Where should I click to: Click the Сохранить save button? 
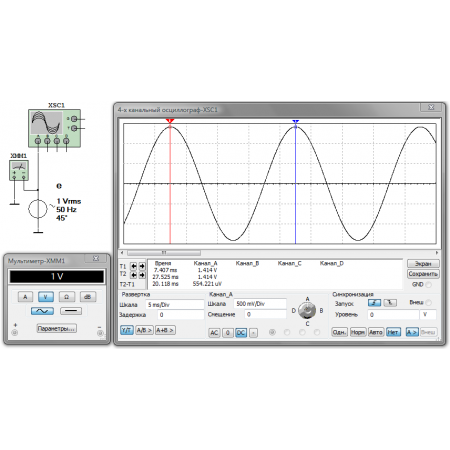coord(423,274)
